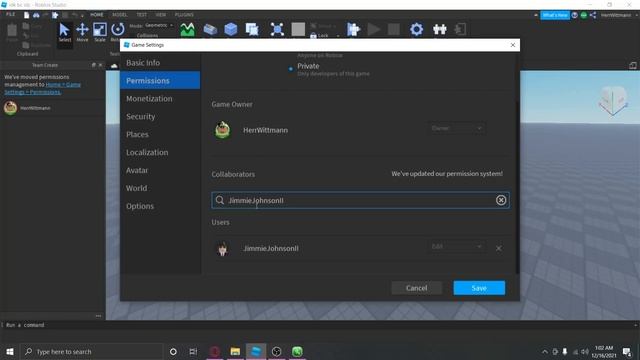The image size is (640, 360).
Task: Click the JimmieJohnsonII avatar thumbnail in Users
Action: 222,249
